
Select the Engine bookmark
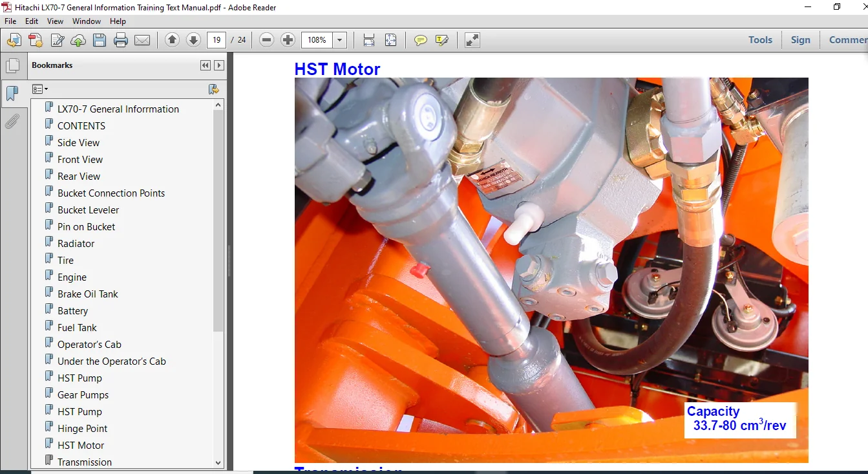click(72, 277)
